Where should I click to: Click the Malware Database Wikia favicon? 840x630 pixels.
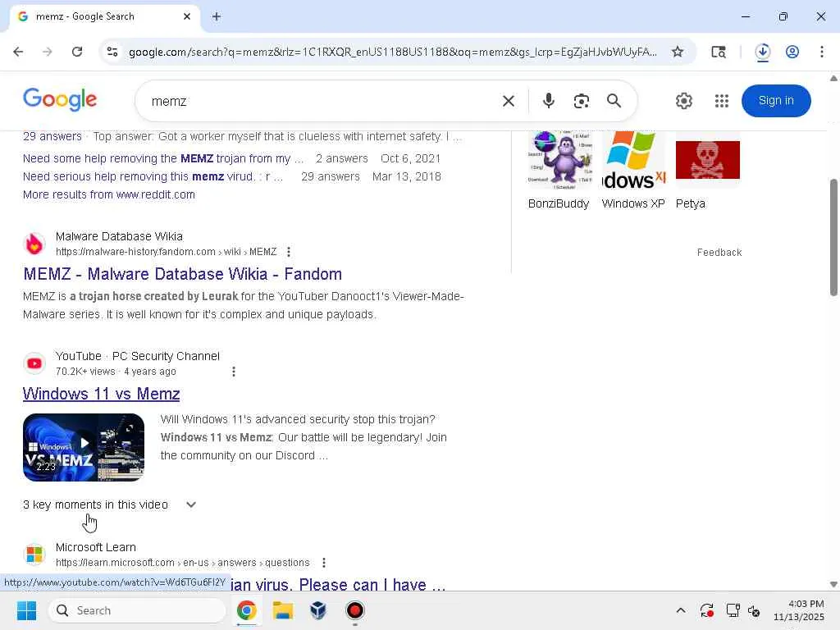coord(34,244)
